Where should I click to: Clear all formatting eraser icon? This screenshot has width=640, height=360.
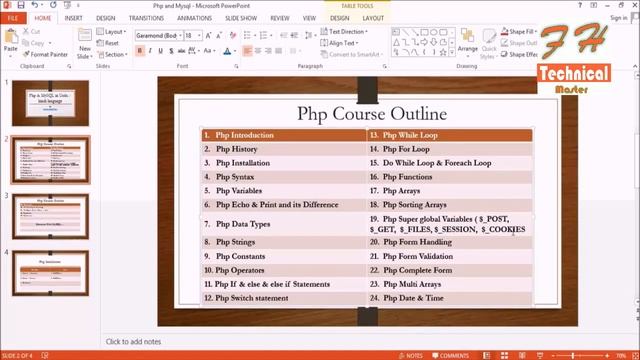[x=233, y=36]
